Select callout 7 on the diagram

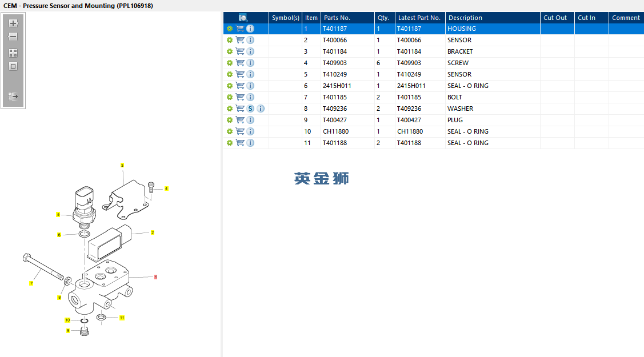pyautogui.click(x=31, y=283)
